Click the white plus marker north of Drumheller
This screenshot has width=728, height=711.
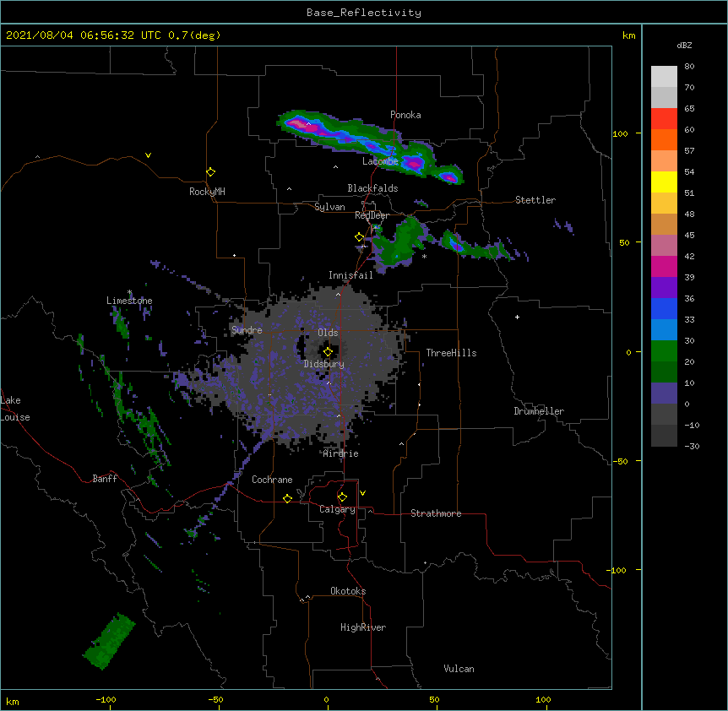click(x=517, y=317)
